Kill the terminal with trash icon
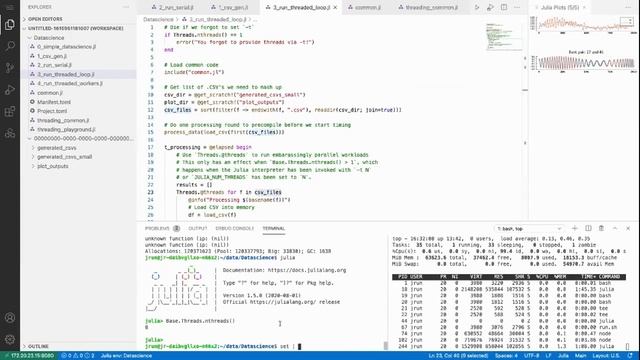 601,229
